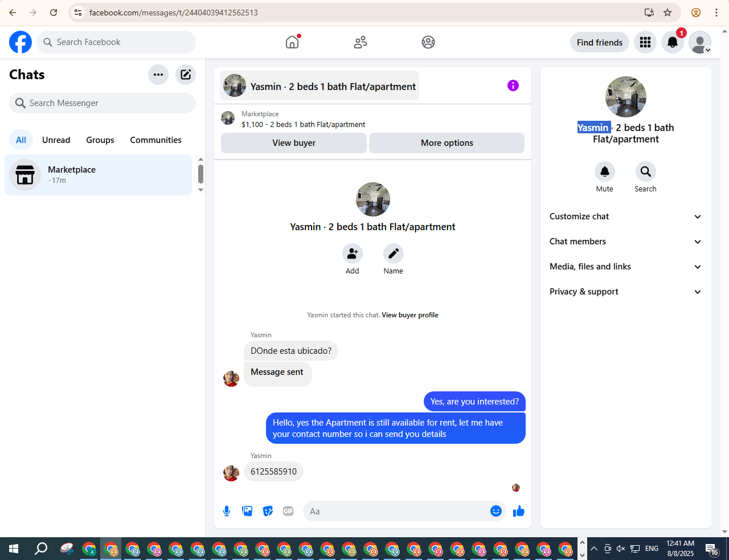Open view site information icon in address bar

coord(78,13)
